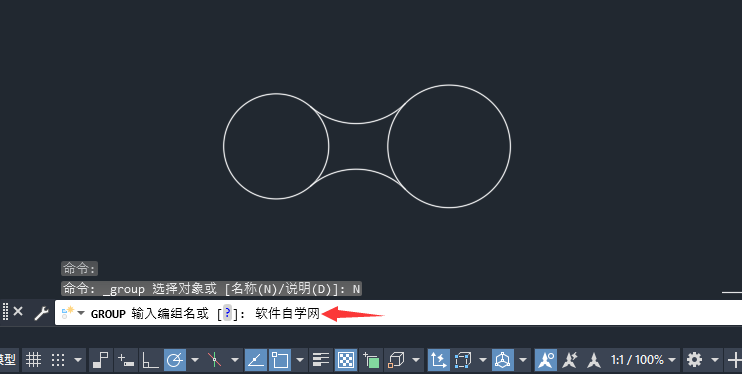
Task: Toggle isometric drafting icon
Action: pyautogui.click(x=214, y=360)
